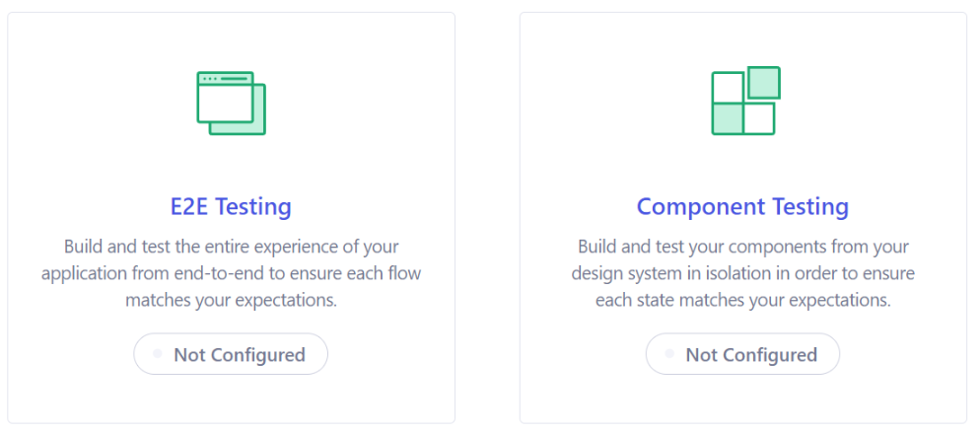The width and height of the screenshot is (980, 433).
Task: Click empty top-left square of component icon
Action: 728,88
